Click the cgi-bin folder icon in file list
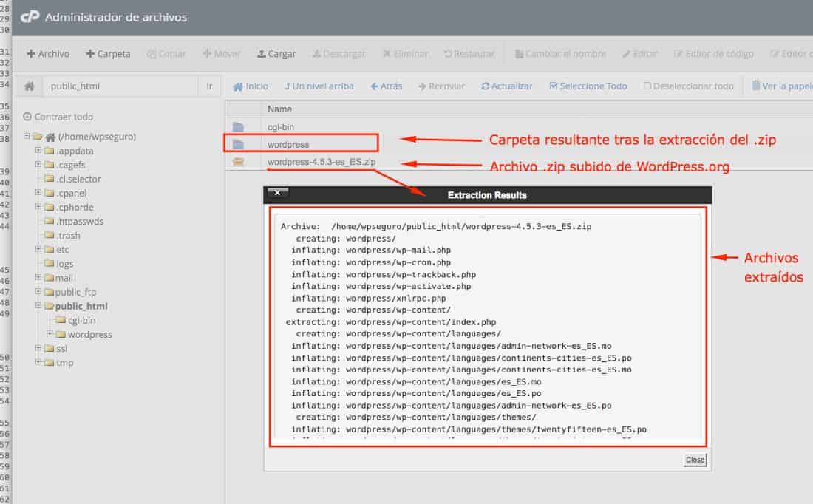Image resolution: width=813 pixels, height=504 pixels. [238, 127]
